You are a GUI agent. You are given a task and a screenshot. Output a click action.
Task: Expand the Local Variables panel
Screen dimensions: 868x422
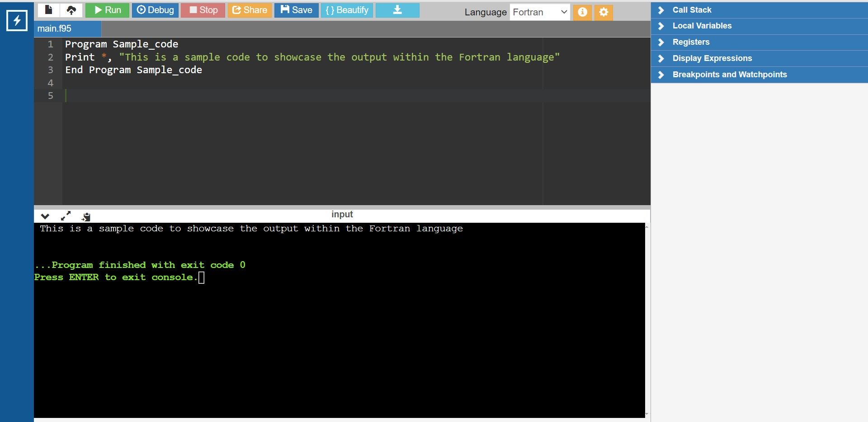pyautogui.click(x=702, y=26)
